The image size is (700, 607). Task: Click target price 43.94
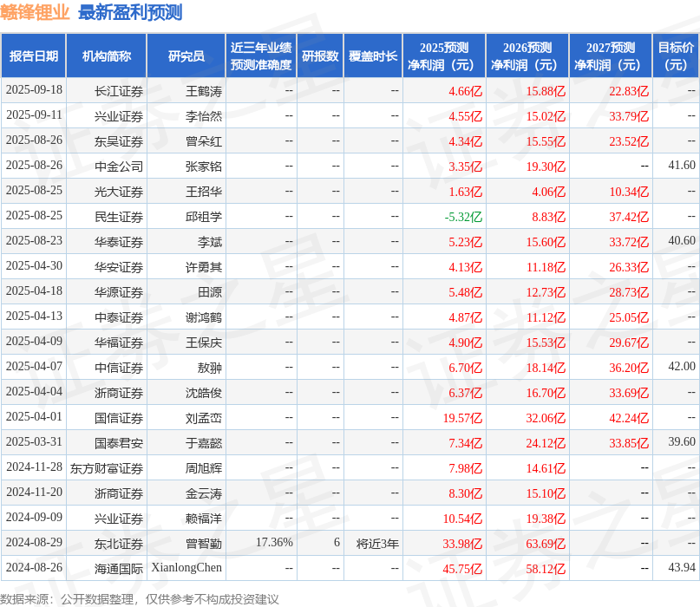point(682,567)
